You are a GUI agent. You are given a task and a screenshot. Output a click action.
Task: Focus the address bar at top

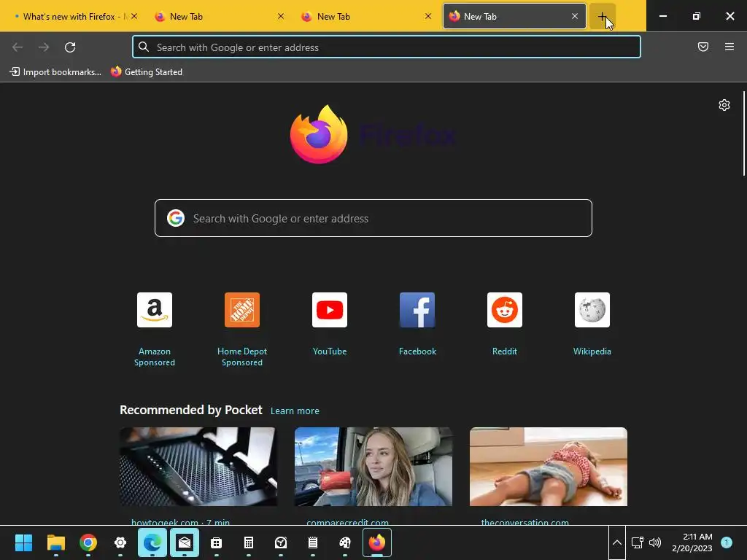(387, 47)
